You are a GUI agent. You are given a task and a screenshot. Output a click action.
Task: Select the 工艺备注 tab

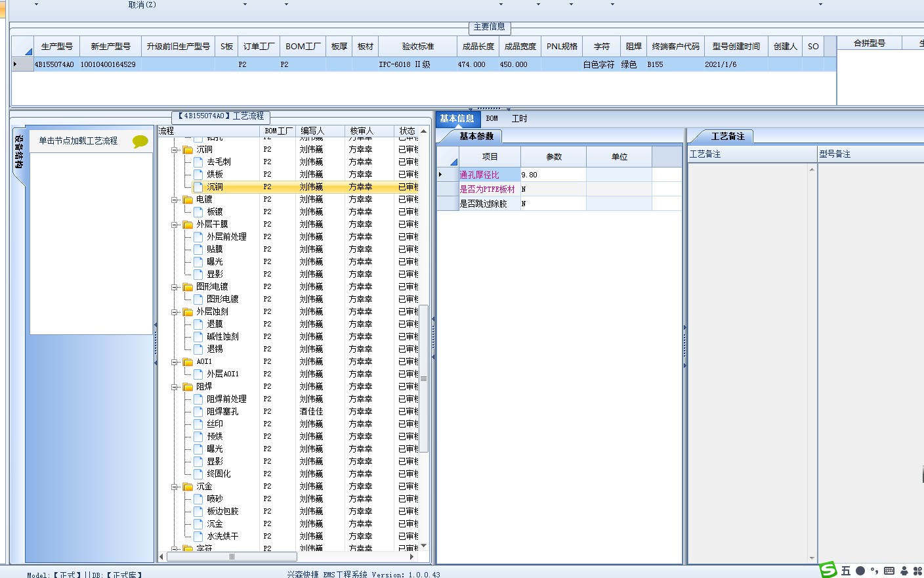[728, 136]
